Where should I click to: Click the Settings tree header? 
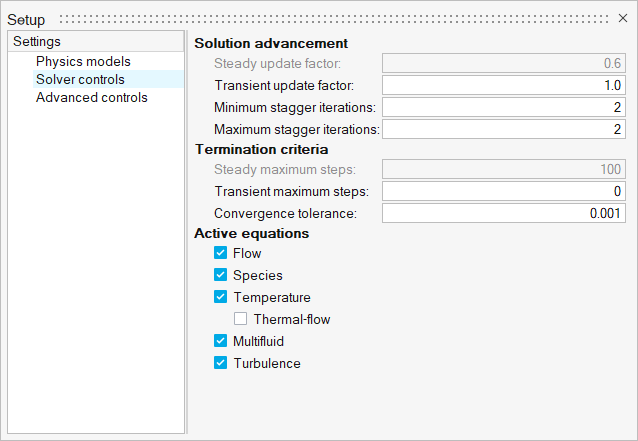[x=37, y=42]
